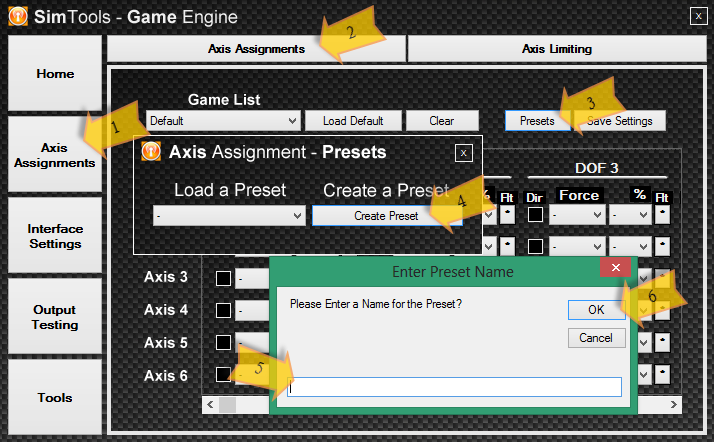Close the Enter Preset Name dialog with red X
Image resolution: width=714 pixels, height=442 pixels.
(615, 268)
